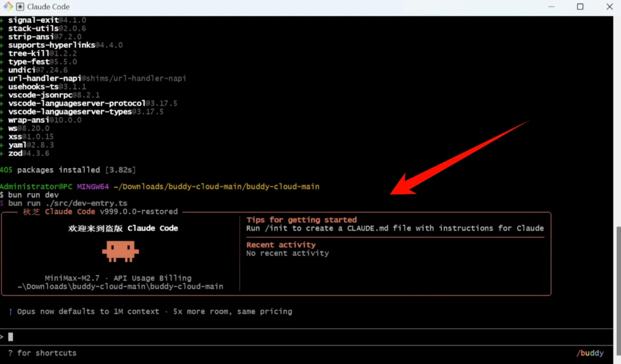Viewport: 621px width, 364px height.
Task: Click 'MiniMax-M2.7 · API Usage Billing' line
Action: [x=118, y=278]
